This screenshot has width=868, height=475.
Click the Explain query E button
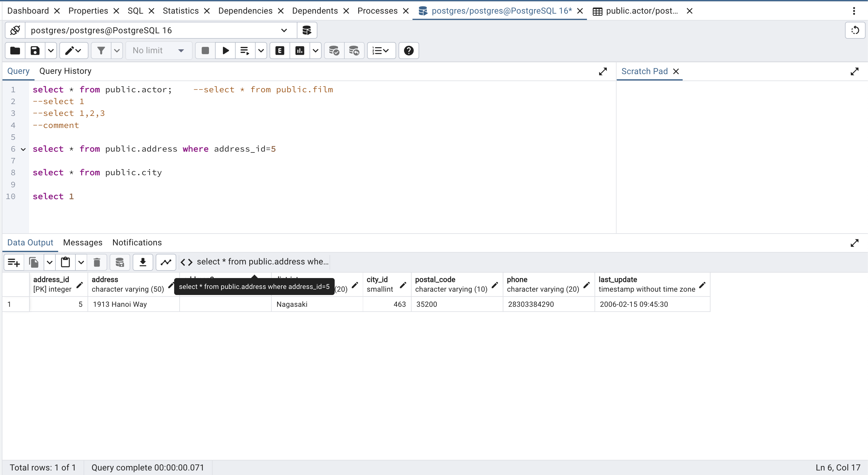[280, 51]
